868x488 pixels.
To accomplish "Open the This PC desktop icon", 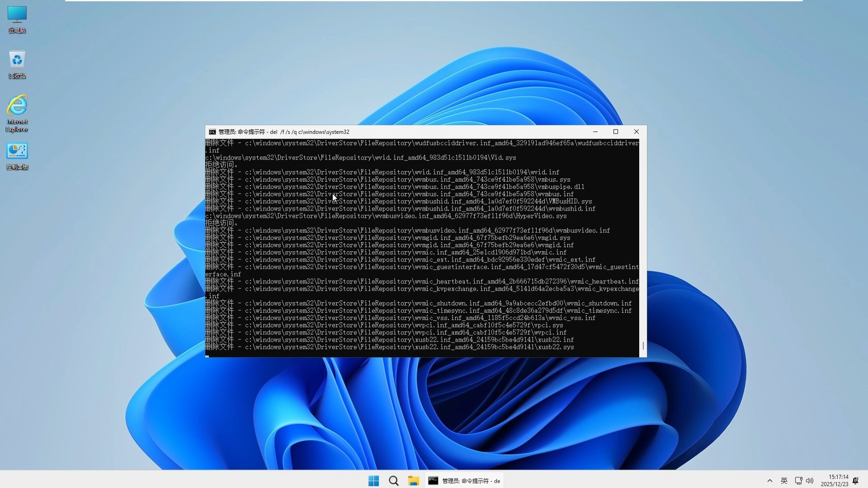I will coord(17,19).
